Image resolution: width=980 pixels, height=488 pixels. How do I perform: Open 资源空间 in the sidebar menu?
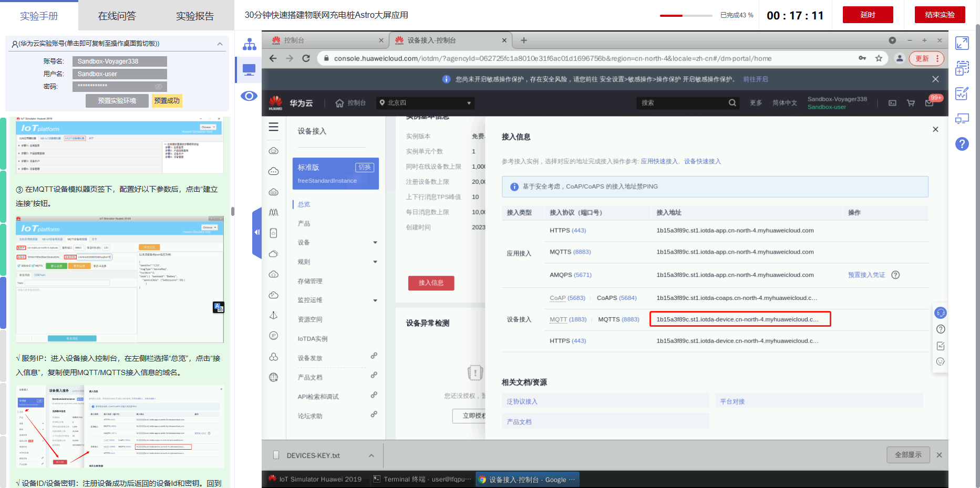(310, 319)
